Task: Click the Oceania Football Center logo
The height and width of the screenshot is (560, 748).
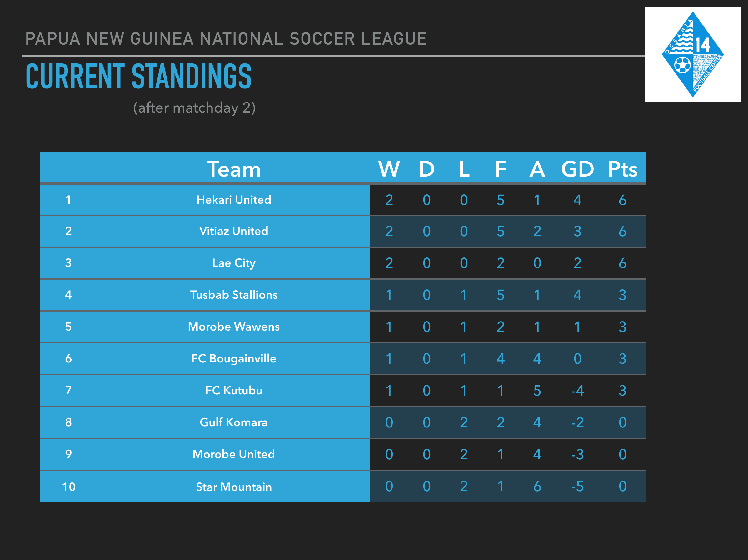Action: click(692, 54)
